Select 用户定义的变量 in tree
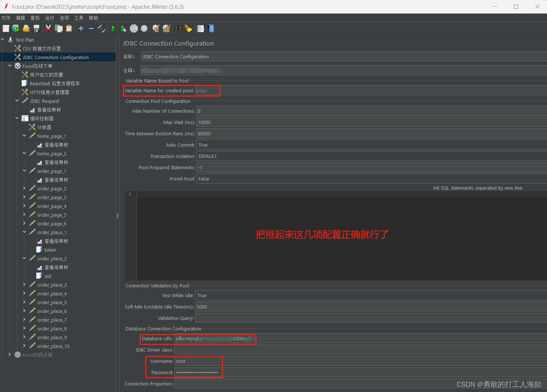 click(x=46, y=75)
